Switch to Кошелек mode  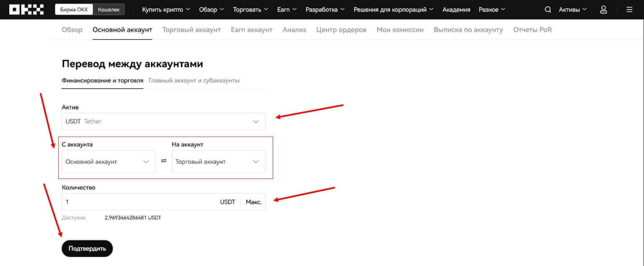[x=109, y=10]
